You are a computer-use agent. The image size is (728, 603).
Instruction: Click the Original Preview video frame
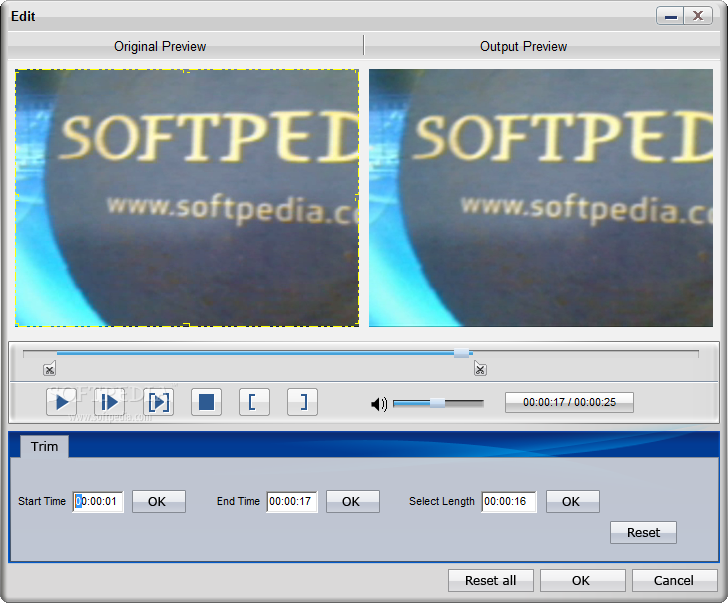[187, 198]
